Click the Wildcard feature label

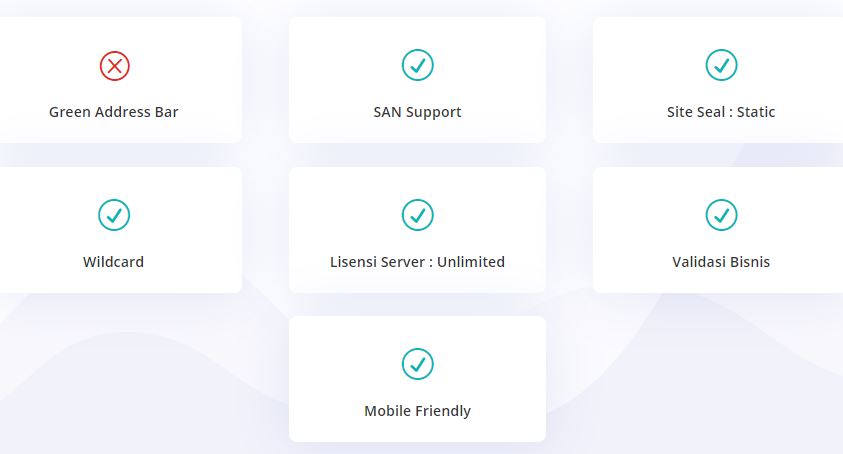click(114, 262)
